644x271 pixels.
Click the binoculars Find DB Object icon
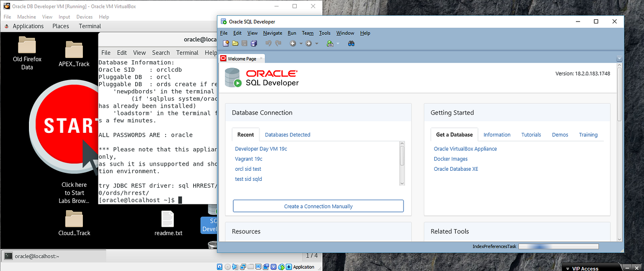coord(351,43)
